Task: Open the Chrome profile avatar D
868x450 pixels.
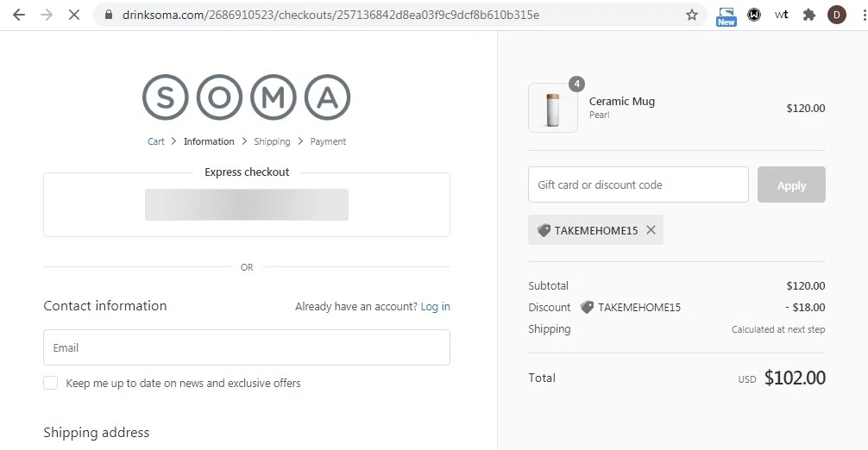Action: click(836, 15)
